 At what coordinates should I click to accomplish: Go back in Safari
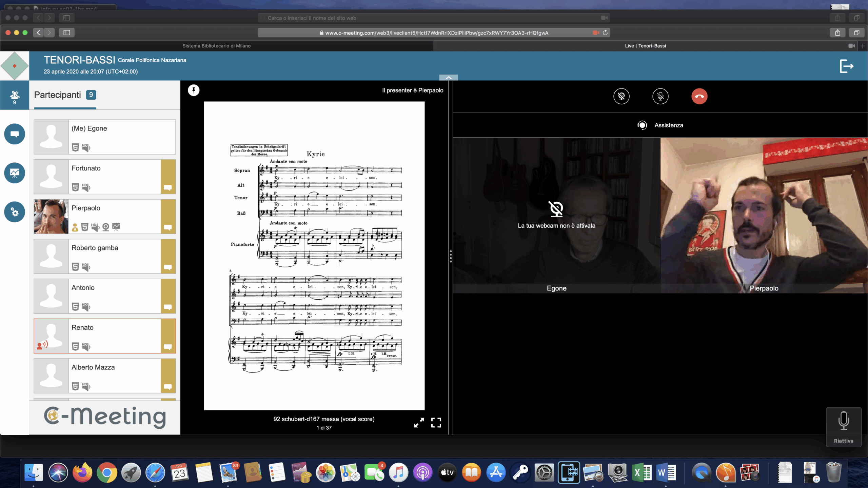point(38,33)
